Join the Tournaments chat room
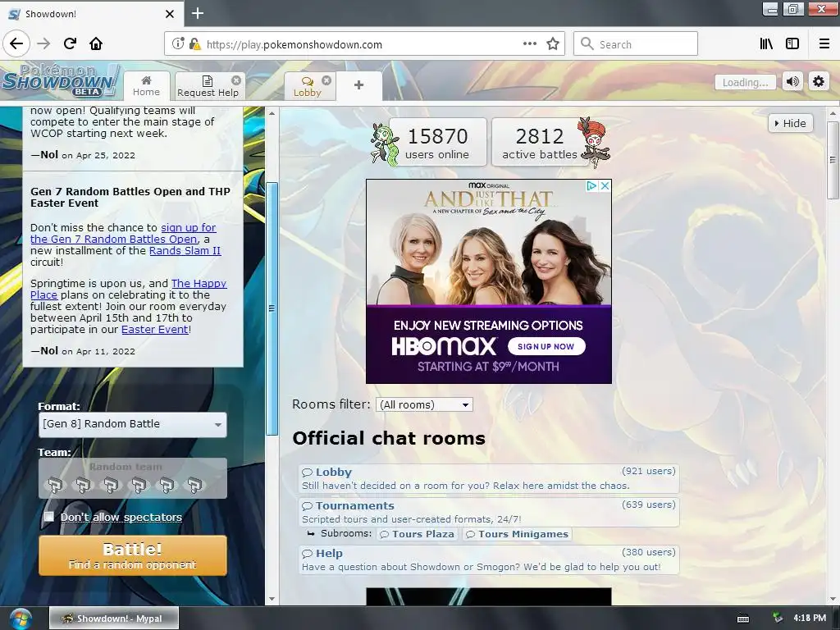Screen dimensions: 840x630 coord(489,512)
